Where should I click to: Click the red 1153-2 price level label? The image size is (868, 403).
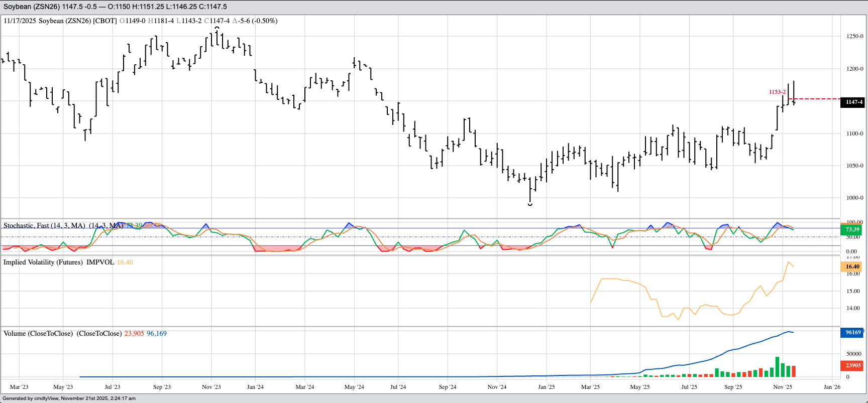777,92
